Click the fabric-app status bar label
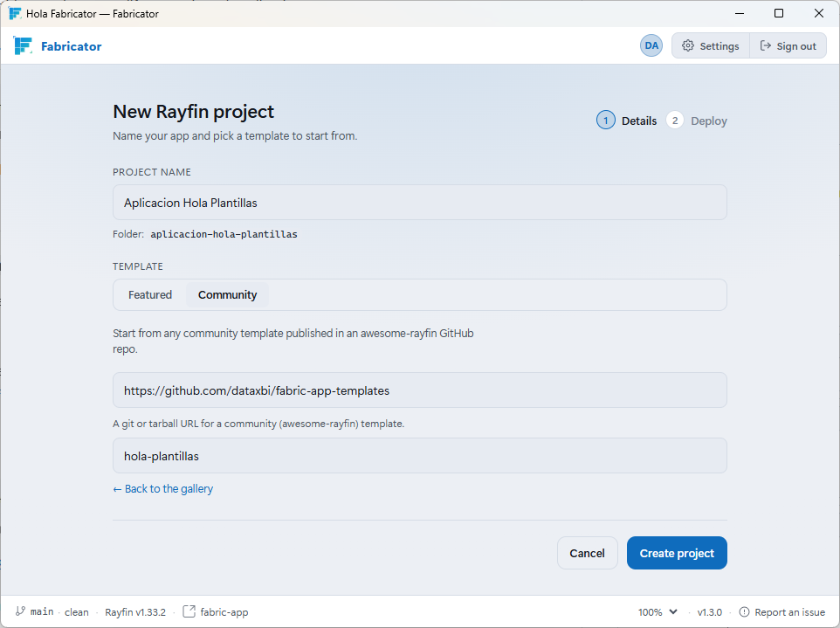 click(x=224, y=612)
